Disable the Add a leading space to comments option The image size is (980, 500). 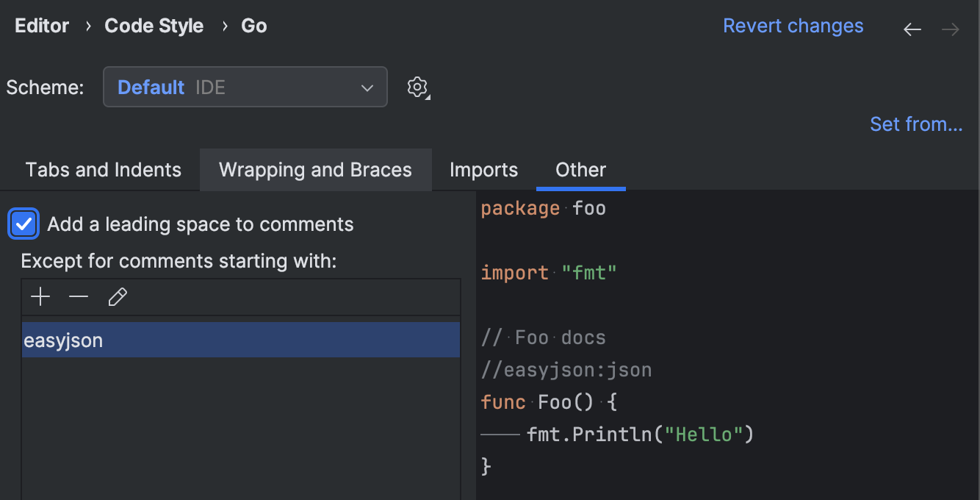click(x=23, y=224)
